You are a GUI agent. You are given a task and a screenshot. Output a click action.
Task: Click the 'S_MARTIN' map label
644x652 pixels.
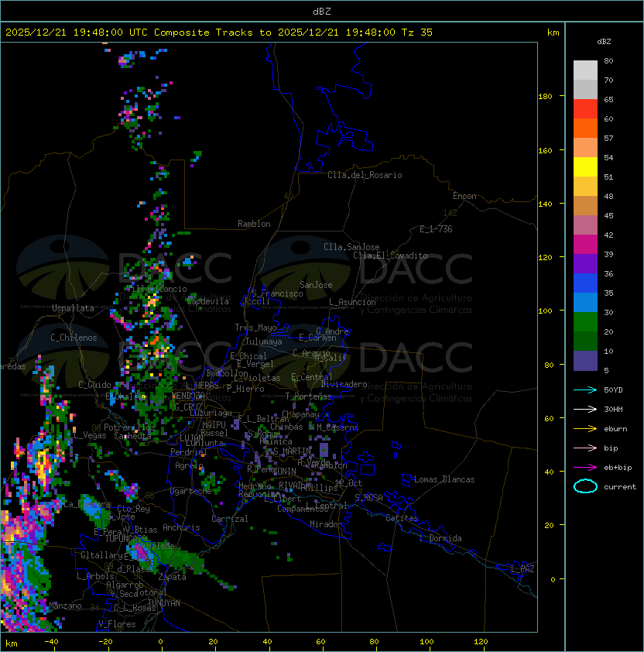292,451
